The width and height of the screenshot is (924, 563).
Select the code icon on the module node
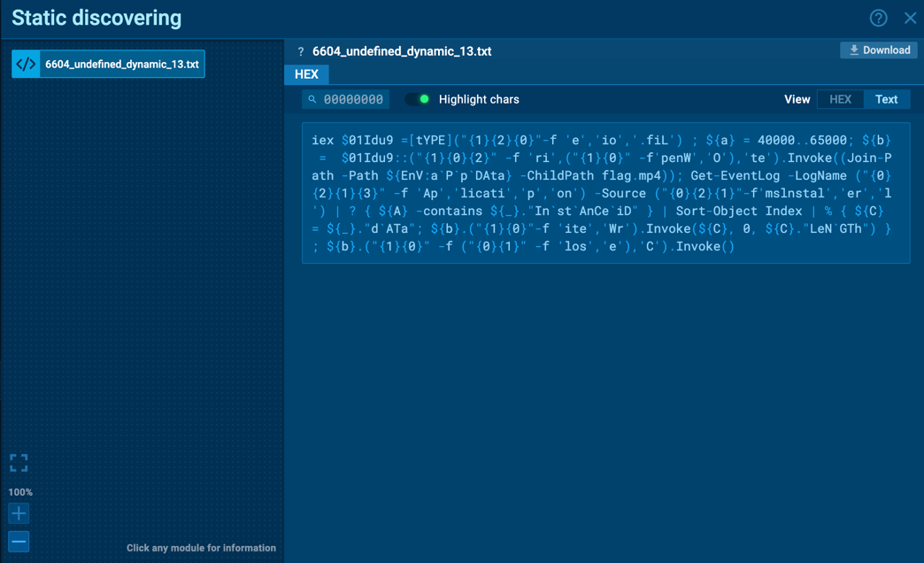click(x=25, y=64)
